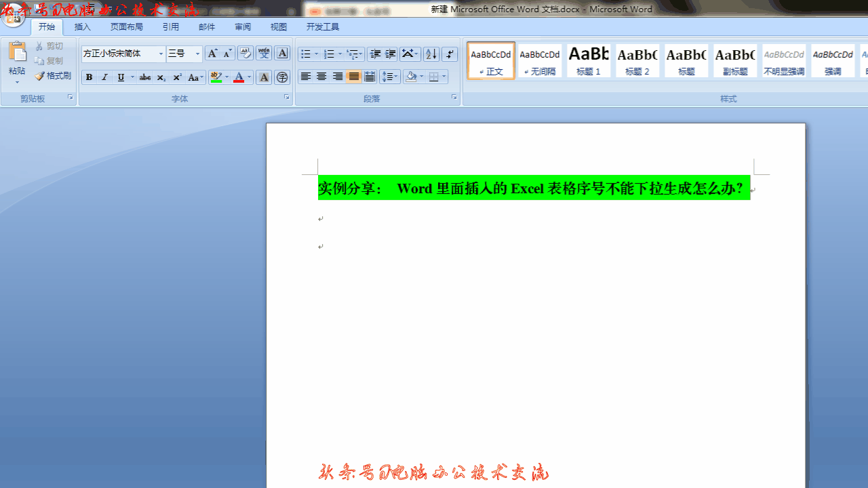Screen dimensions: 868x488
Task: Click the Numbering list icon
Action: [x=329, y=54]
